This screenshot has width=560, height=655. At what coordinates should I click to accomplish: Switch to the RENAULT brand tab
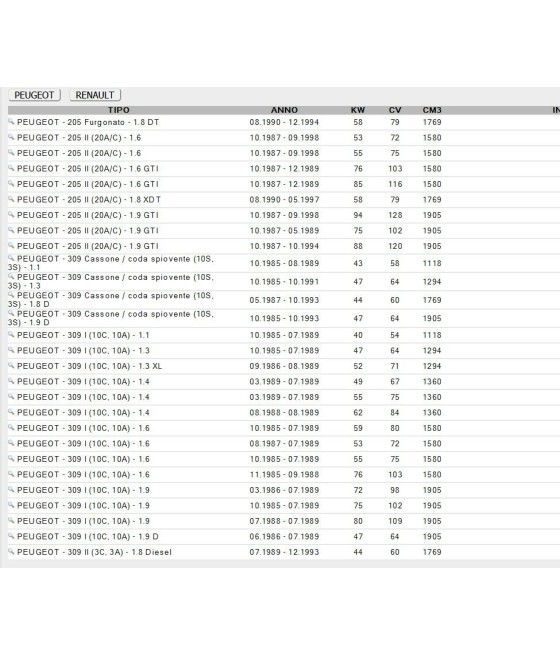(x=95, y=95)
